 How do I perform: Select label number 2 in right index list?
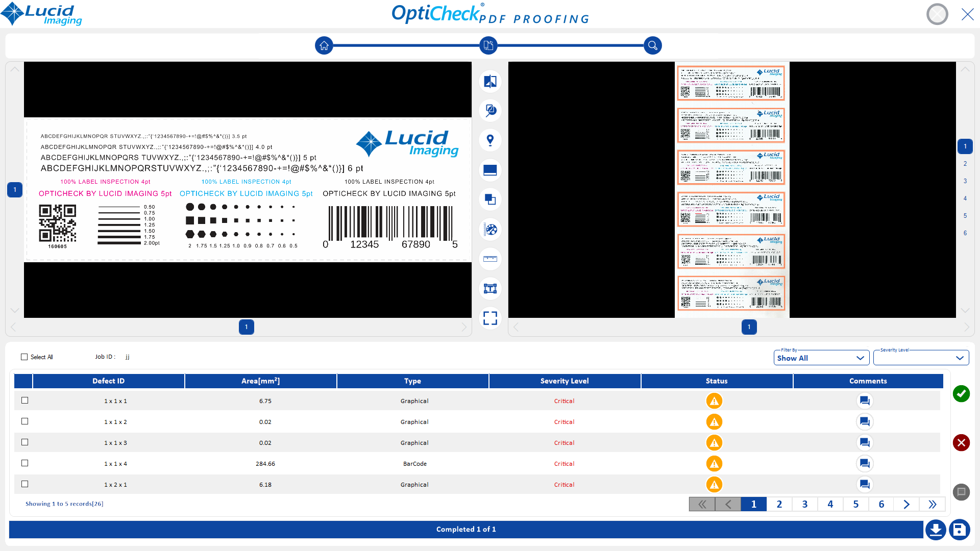pos(965,164)
